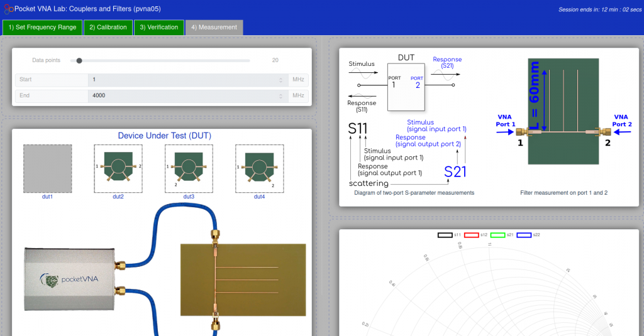Screen dimensions: 644x336
Task: Toggle the s11 legend swatch
Action: [445, 235]
